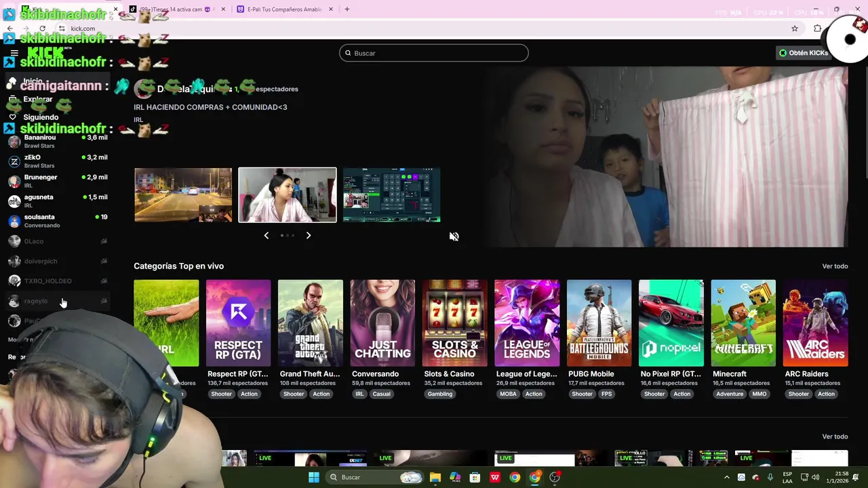Go to the previous featured stream

tap(266, 235)
